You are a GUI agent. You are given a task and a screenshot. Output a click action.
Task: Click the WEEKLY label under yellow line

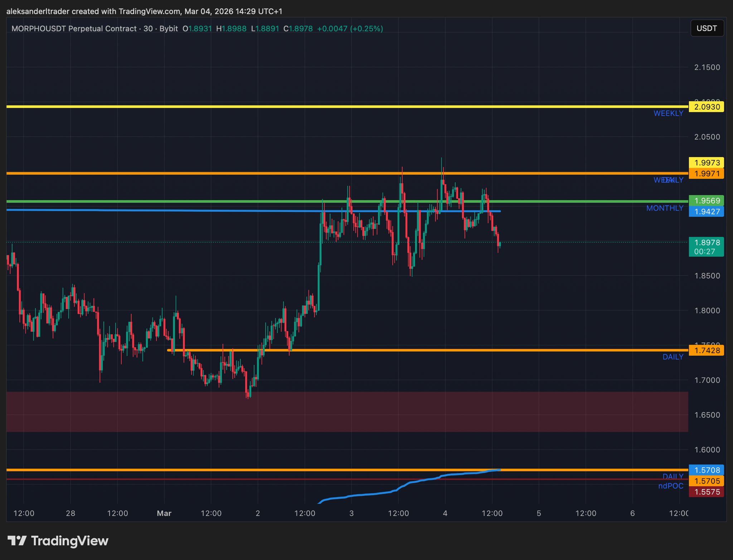tap(668, 113)
